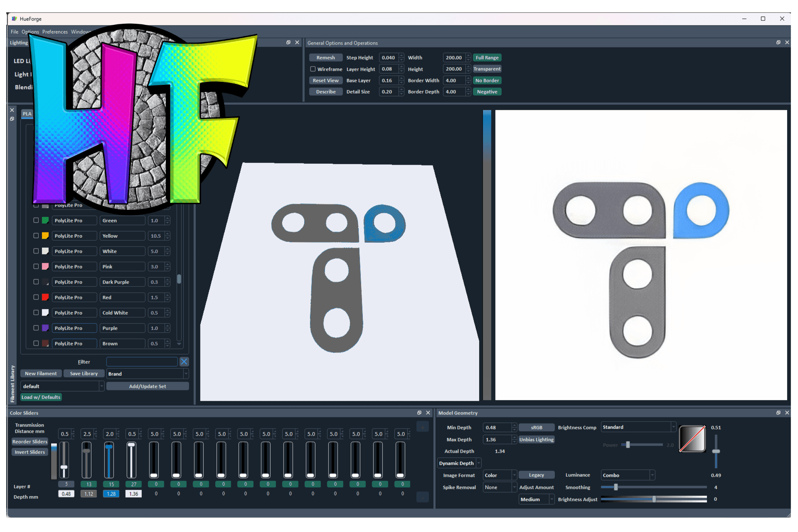Click the Describe button in General Options
Image resolution: width=798 pixels, height=532 pixels.
325,91
